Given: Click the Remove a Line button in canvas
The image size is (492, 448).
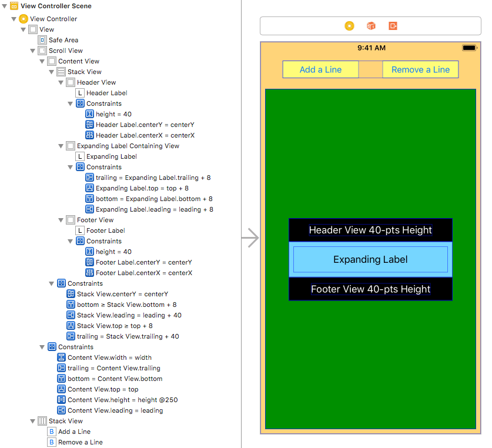Looking at the screenshot, I should [x=420, y=69].
